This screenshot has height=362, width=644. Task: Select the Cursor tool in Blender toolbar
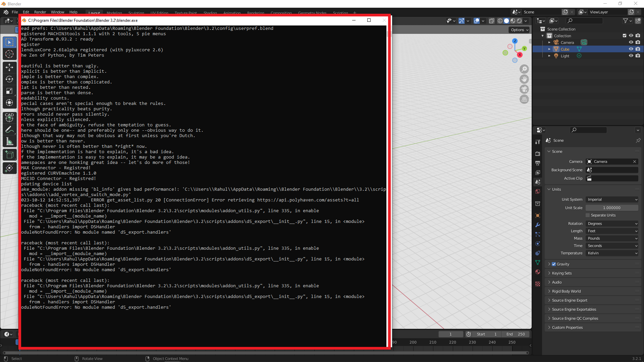9,54
